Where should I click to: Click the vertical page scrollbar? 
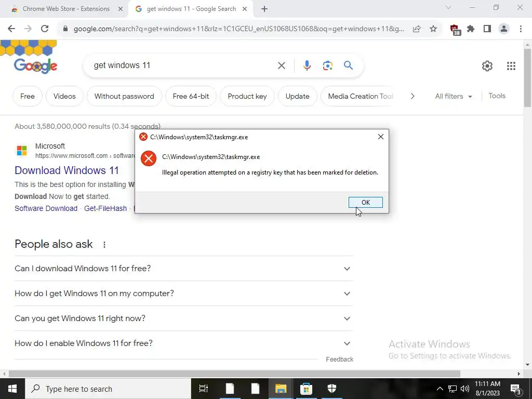pos(528,78)
